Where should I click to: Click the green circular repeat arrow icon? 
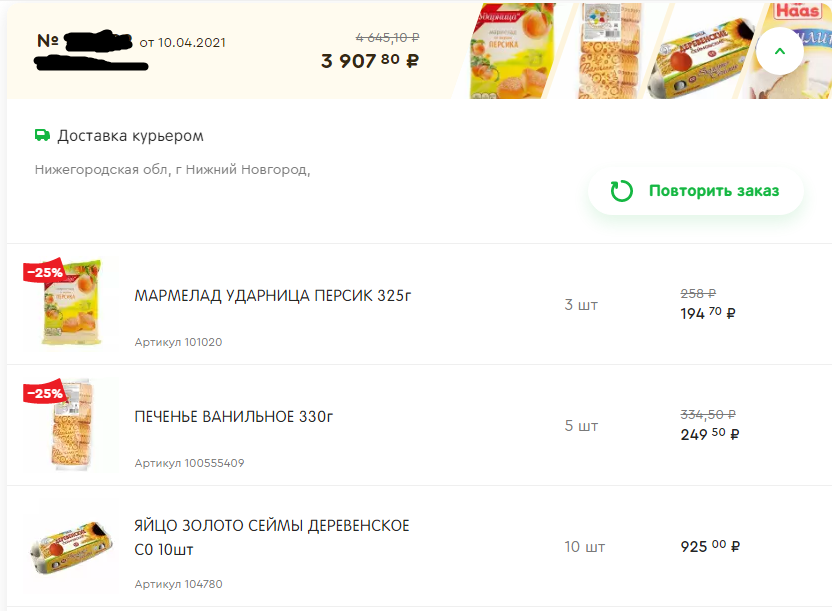tap(621, 191)
